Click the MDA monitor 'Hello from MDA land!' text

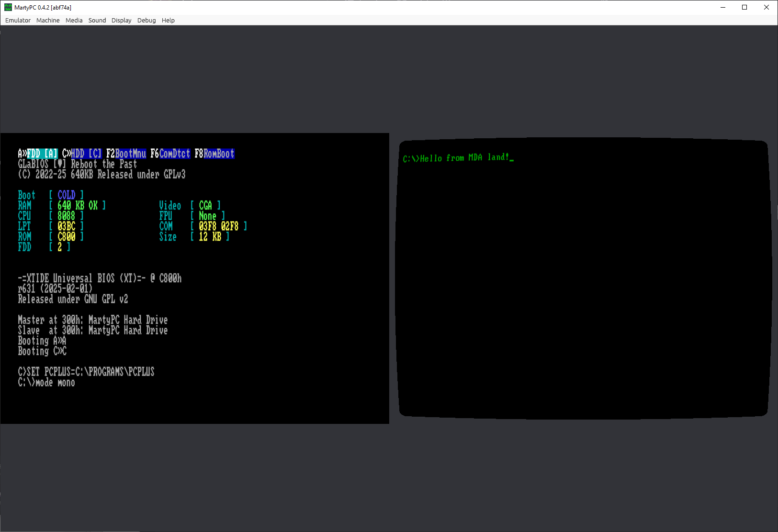point(464,158)
